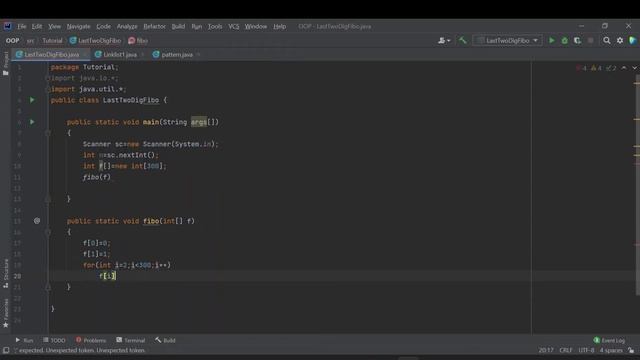
Task: Open the View menu
Action: tap(54, 27)
